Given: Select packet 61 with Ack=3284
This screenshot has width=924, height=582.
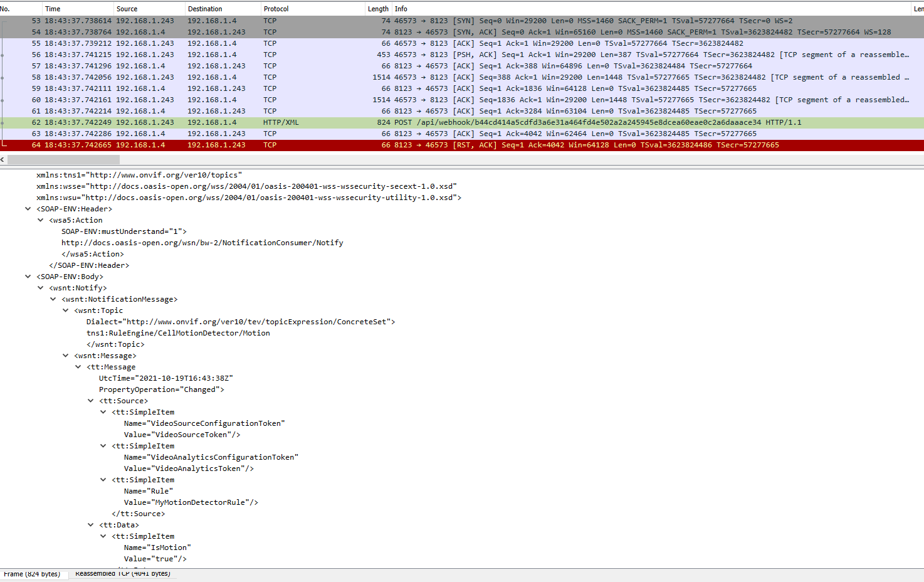Looking at the screenshot, I should [x=462, y=111].
